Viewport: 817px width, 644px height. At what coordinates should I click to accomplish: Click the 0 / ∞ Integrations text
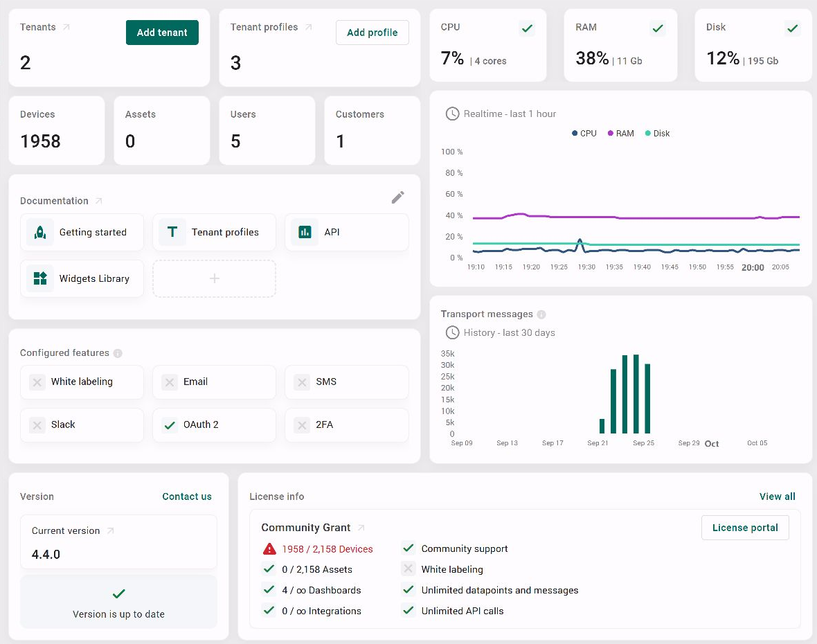tap(321, 611)
